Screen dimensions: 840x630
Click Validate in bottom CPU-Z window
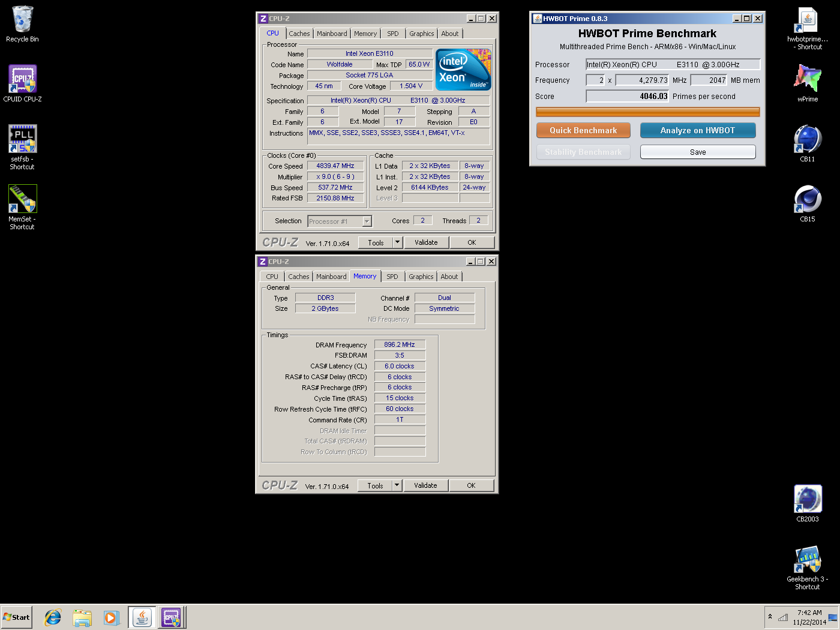click(425, 485)
